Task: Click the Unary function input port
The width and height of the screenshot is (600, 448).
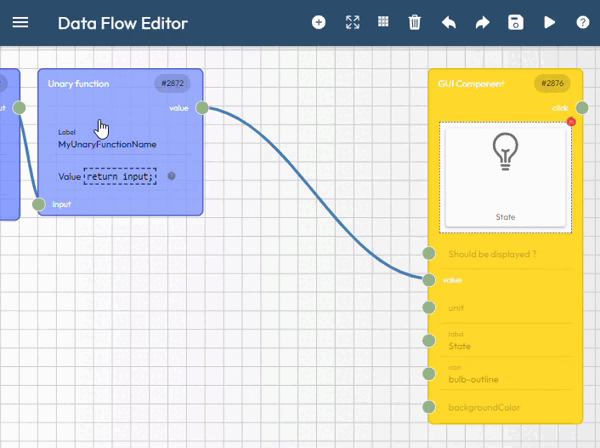Action: (39, 204)
